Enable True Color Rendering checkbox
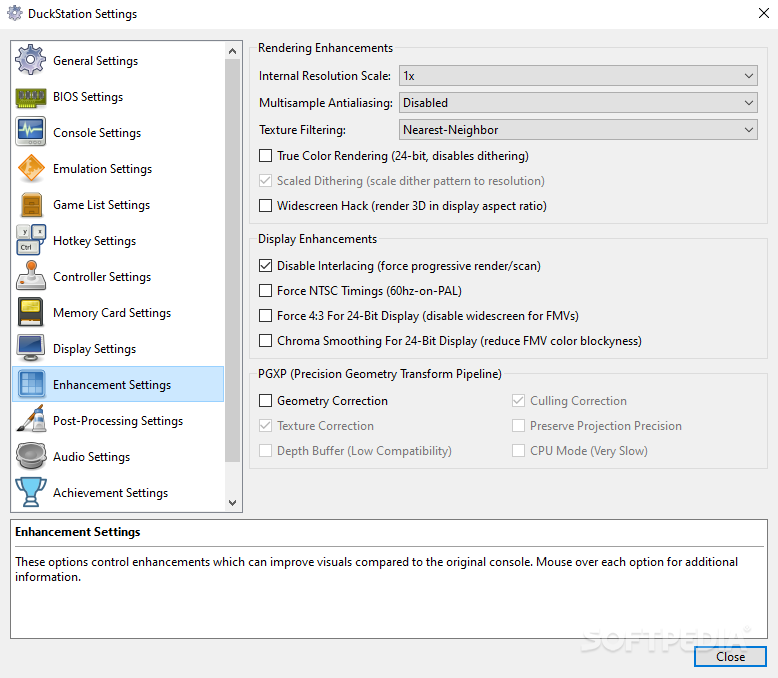The image size is (778, 678). pos(265,156)
